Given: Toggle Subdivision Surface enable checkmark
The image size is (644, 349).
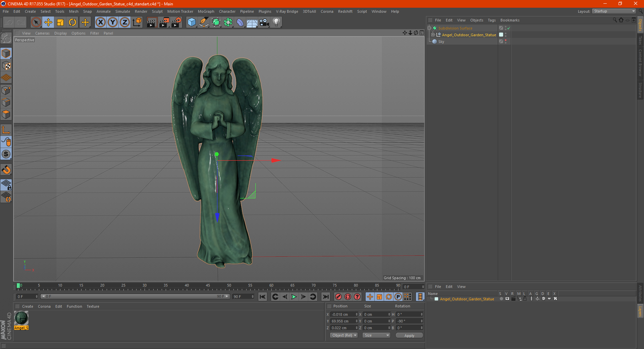Looking at the screenshot, I should point(509,28).
